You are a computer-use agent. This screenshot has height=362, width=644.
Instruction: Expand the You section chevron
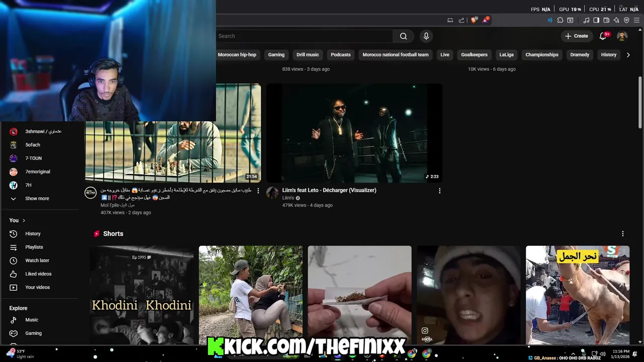(24, 220)
